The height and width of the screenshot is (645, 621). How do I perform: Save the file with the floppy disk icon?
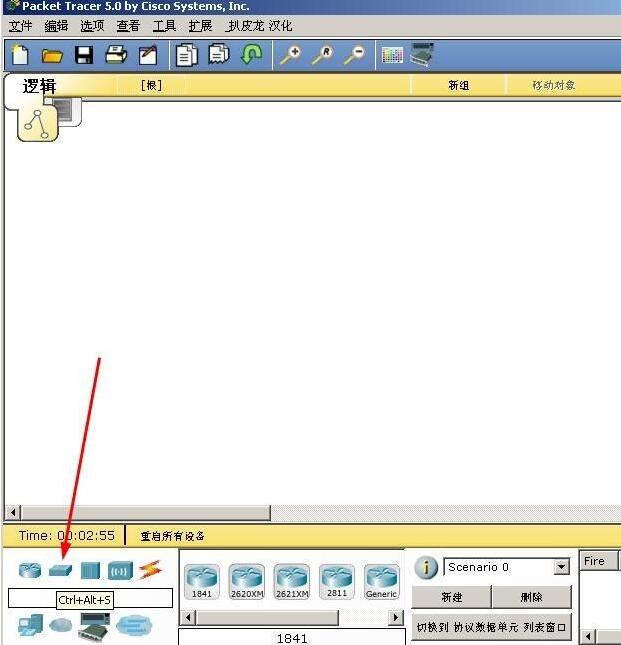(84, 55)
